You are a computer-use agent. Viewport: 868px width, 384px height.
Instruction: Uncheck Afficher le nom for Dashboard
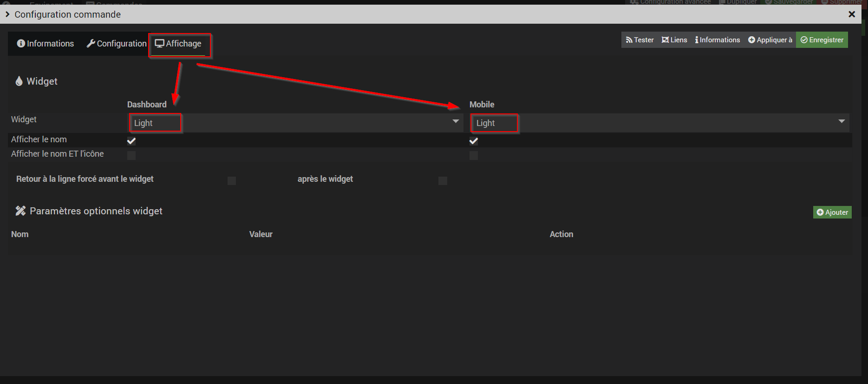[x=131, y=141]
